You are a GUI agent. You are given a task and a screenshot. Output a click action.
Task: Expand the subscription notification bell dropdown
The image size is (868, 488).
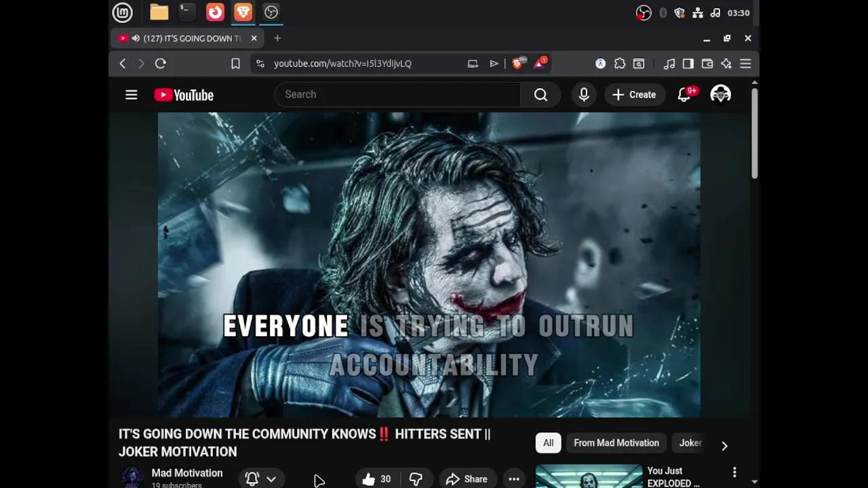(x=261, y=479)
